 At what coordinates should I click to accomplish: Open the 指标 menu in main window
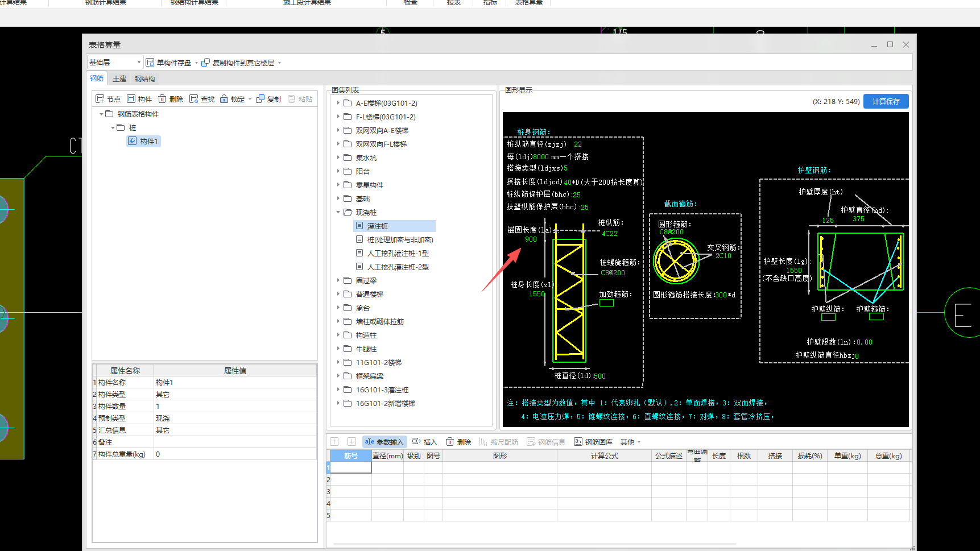pyautogui.click(x=490, y=3)
